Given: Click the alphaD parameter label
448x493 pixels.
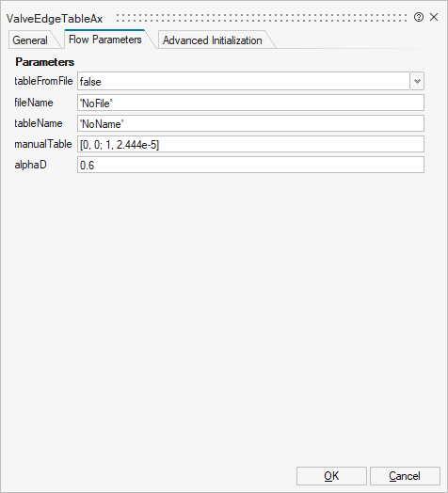Looking at the screenshot, I should coord(30,165).
